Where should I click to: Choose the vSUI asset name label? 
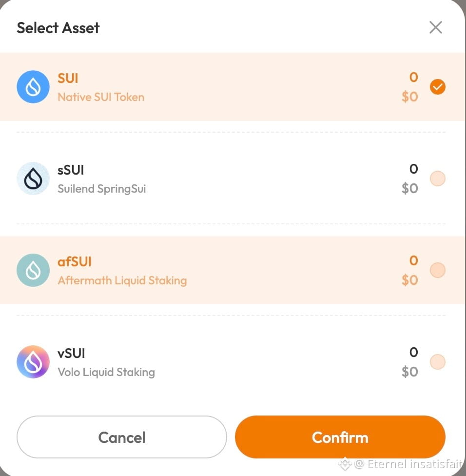pos(71,354)
